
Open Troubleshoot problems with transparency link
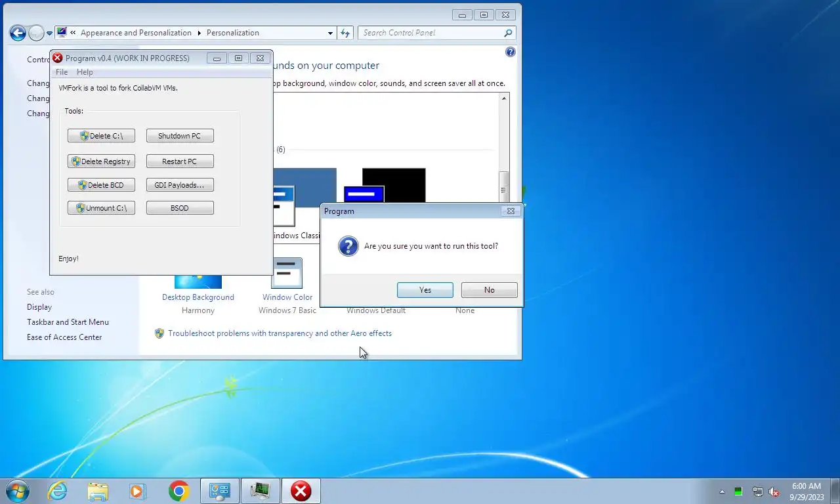click(280, 333)
